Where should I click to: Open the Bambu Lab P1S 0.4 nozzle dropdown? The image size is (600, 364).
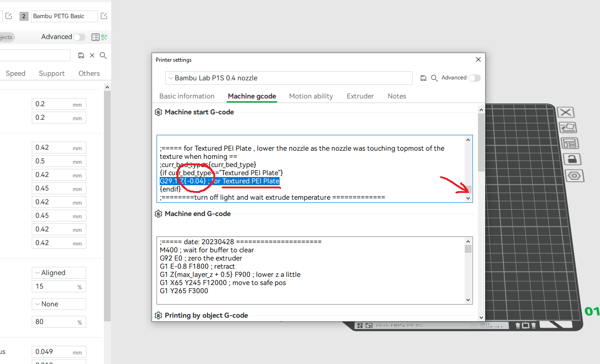[289, 78]
